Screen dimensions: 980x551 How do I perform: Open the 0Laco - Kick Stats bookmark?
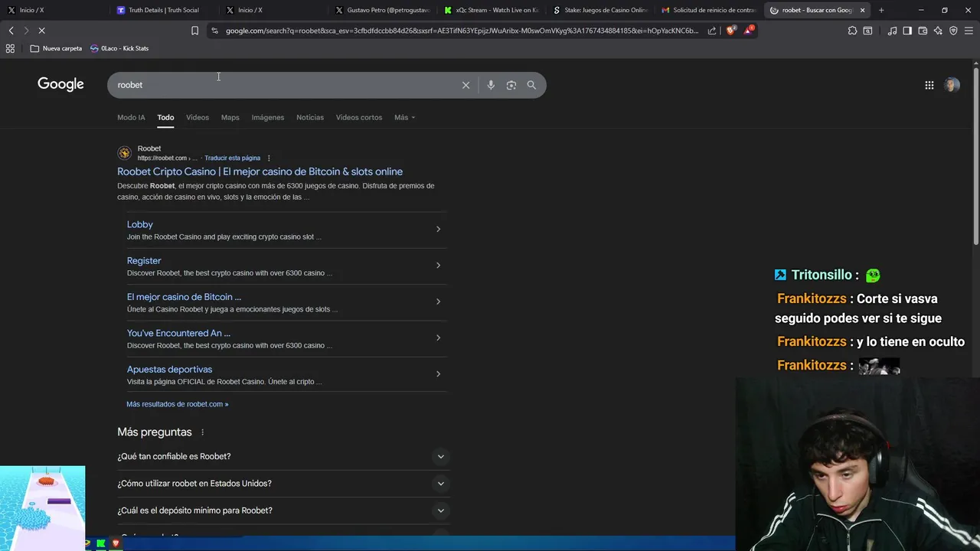tap(119, 48)
